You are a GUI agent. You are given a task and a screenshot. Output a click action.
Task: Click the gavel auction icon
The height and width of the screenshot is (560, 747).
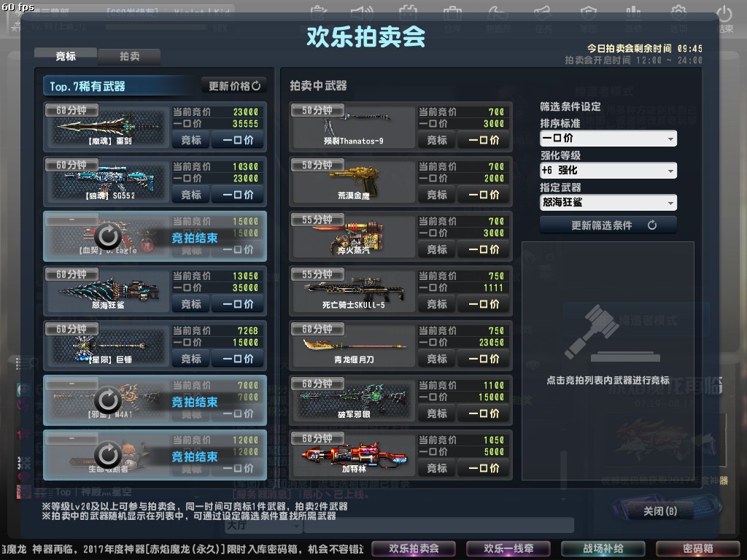[611, 333]
